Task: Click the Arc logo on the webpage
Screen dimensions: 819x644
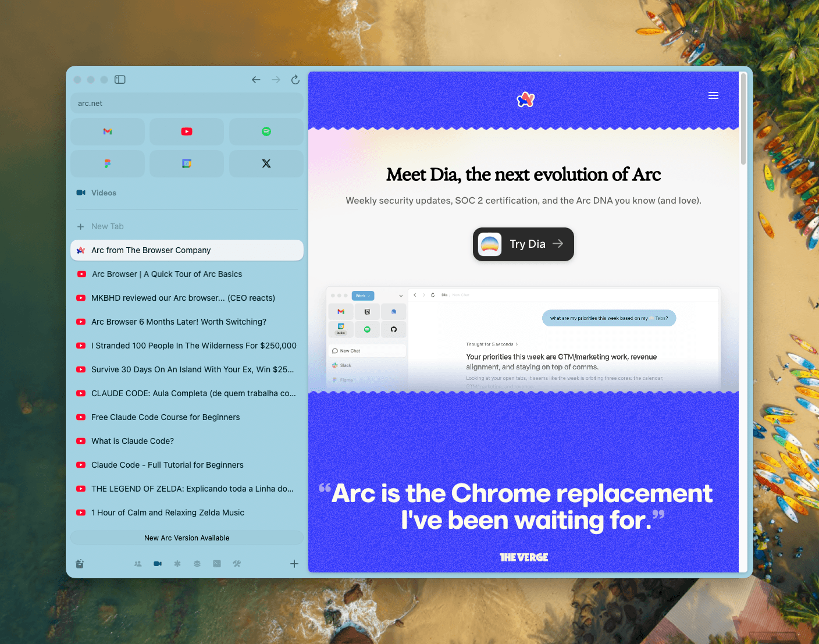Action: (x=526, y=99)
